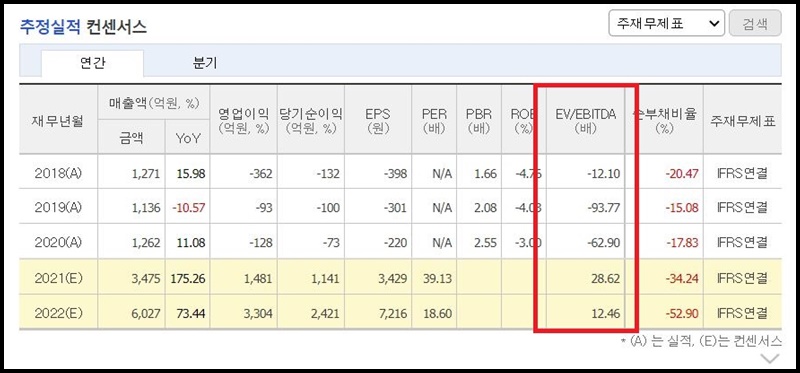Click revenue value 6,027 for 2022
The height and width of the screenshot is (373, 800).
pos(146,313)
